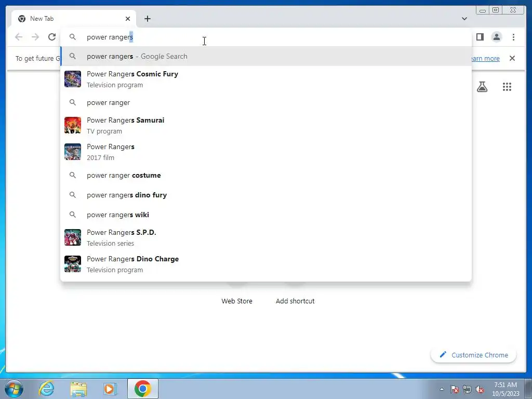This screenshot has height=399, width=532.
Task: Open Windows Explorer from taskbar
Action: pyautogui.click(x=78, y=389)
